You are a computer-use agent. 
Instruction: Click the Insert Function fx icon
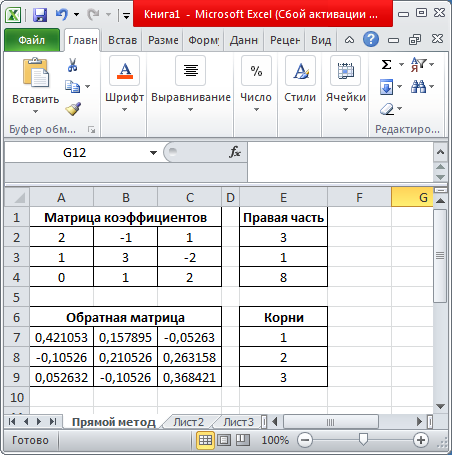(235, 152)
